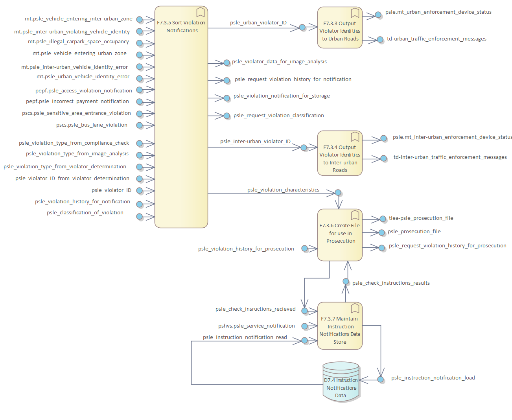Click the mt.psle_vehicle_entering_inter-urban_zone label
The height and width of the screenshot is (420, 512).
[x=79, y=19]
